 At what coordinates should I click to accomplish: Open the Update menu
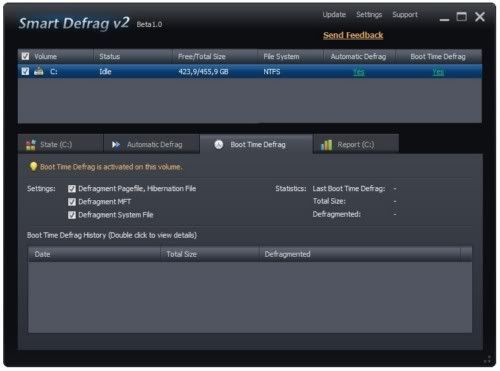(x=334, y=15)
